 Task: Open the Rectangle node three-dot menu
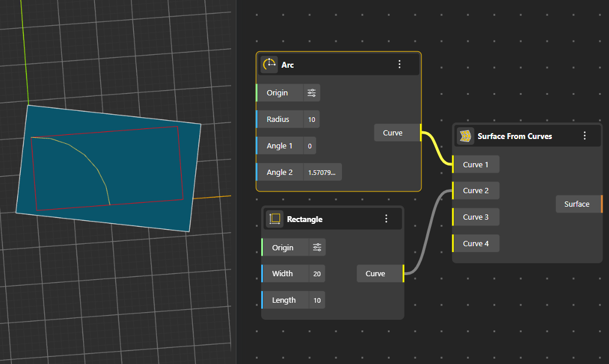pos(386,219)
